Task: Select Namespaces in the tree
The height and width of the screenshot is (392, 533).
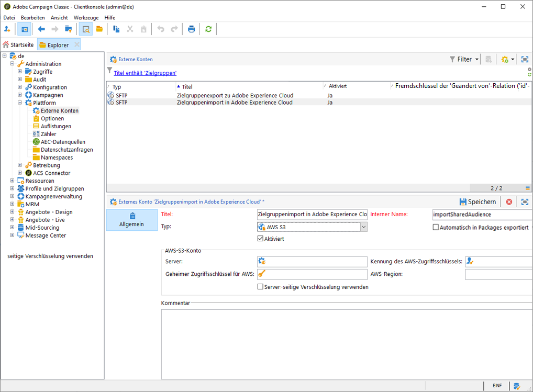Action: (x=57, y=158)
